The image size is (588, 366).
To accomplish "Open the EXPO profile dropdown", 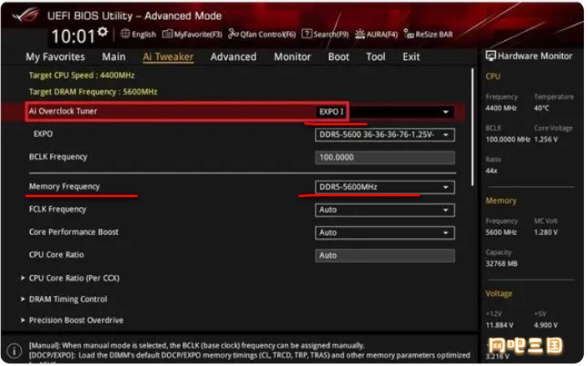I will point(385,135).
